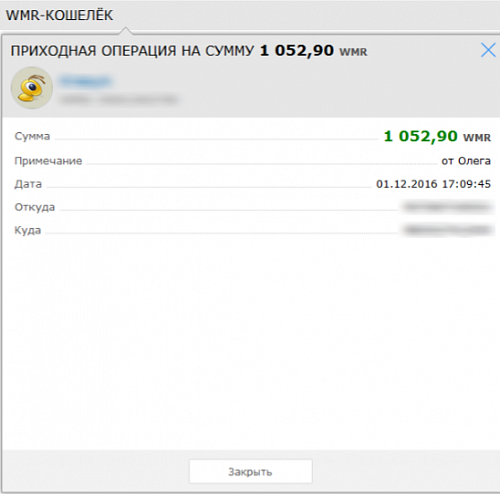Screen dimensions: 500x494
Task: Click the WMR currency label in header
Action: (x=353, y=52)
